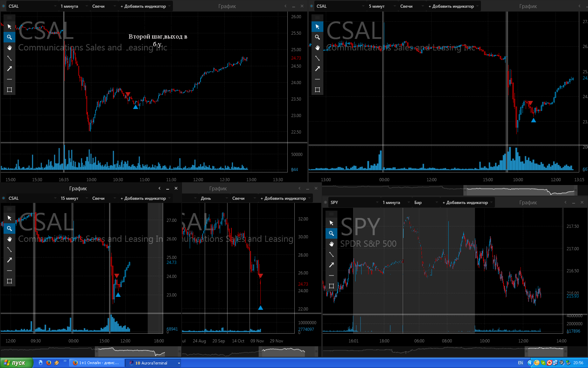The image size is (588, 368).
Task: Click range navigator thumb under daily chart
Action: (x=288, y=352)
